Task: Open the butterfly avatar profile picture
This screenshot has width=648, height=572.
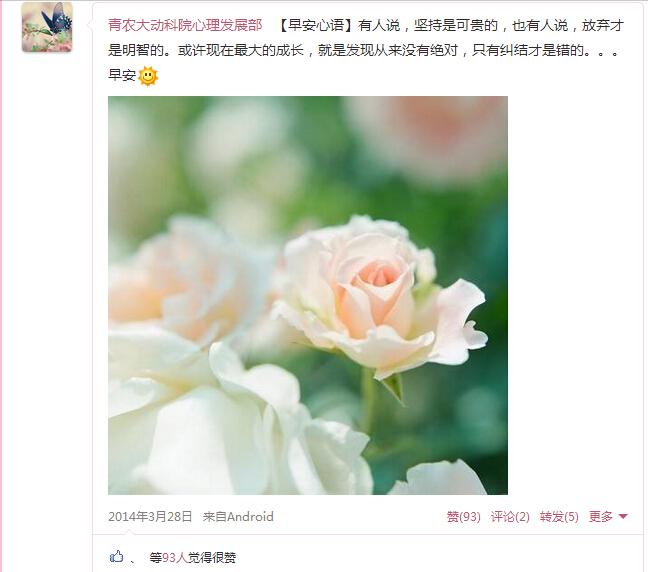Action: coord(47,27)
